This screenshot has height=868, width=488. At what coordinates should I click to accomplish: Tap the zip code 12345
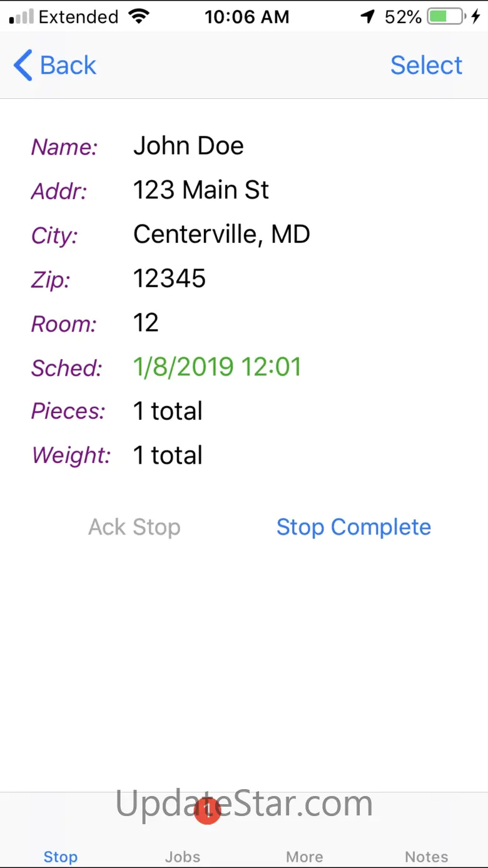170,278
